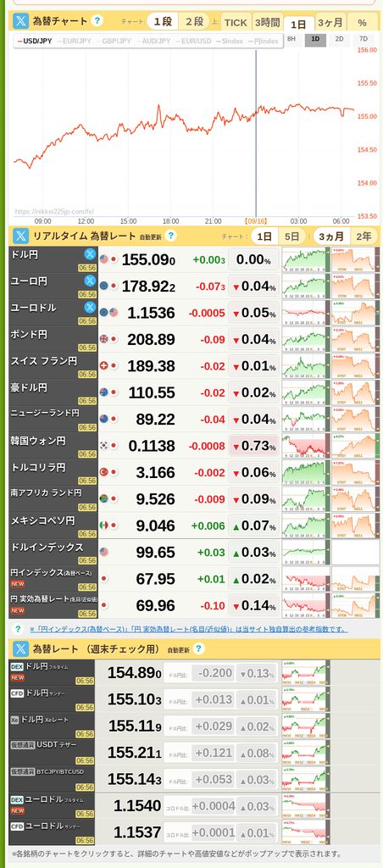The image size is (383, 868).
Task: Click the X share icon on ドル円 row
Action: (x=90, y=254)
